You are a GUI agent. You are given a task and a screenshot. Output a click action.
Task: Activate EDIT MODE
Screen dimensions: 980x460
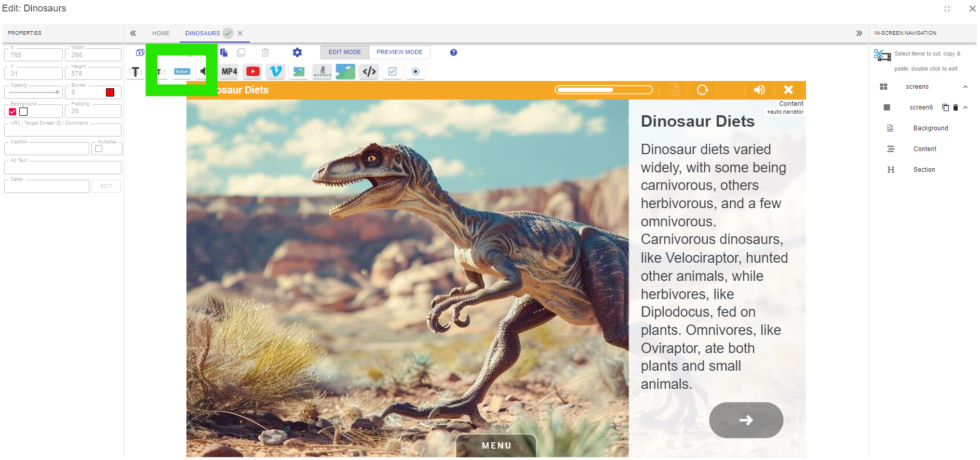(x=344, y=52)
